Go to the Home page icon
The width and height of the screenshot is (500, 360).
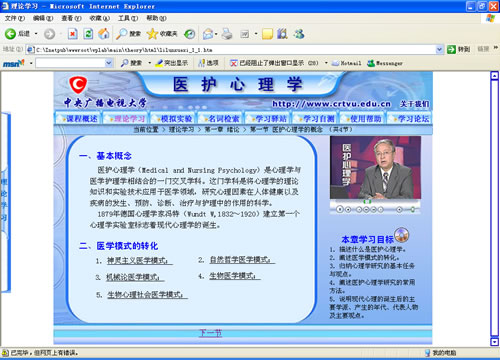click(x=104, y=34)
